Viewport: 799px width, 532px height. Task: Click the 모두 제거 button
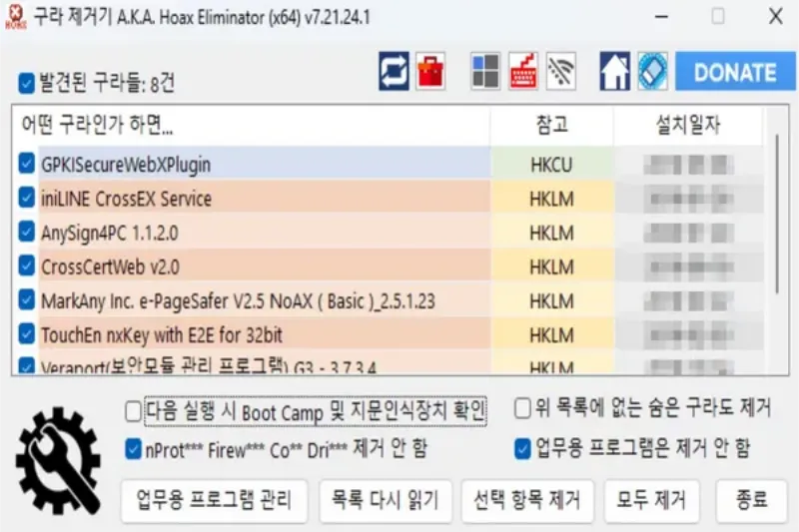point(652,500)
